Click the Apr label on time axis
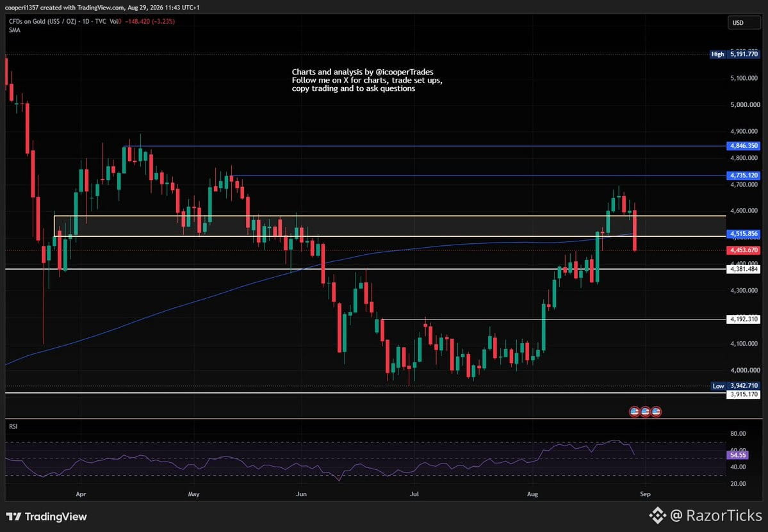 pyautogui.click(x=81, y=494)
